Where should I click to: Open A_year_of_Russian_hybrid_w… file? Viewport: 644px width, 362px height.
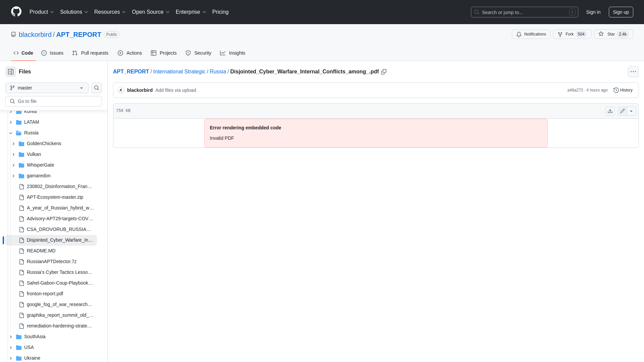[x=60, y=208]
